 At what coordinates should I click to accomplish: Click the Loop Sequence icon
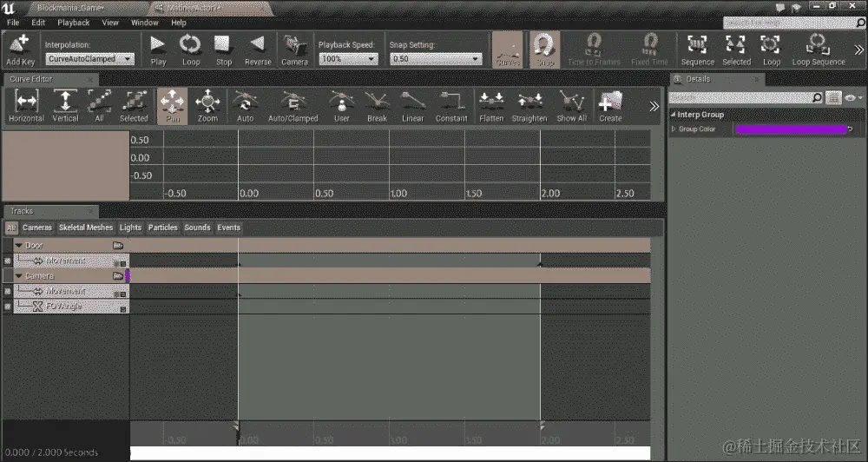click(819, 49)
